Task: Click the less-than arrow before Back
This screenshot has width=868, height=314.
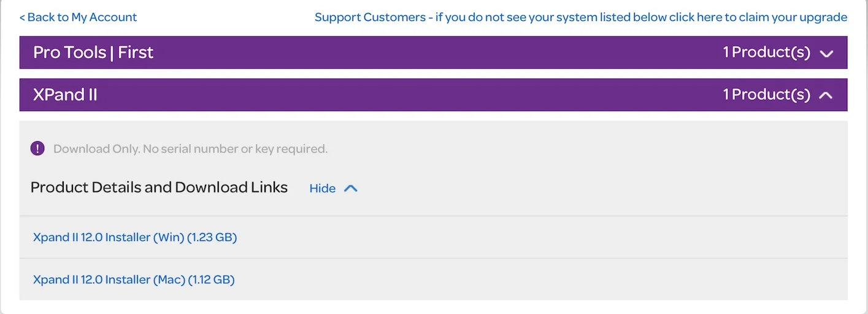Action: tap(22, 17)
